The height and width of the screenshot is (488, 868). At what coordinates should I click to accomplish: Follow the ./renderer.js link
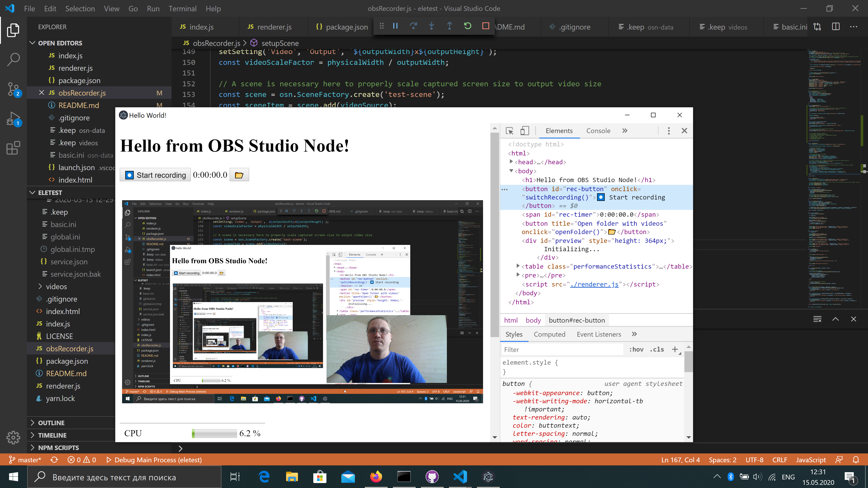pyautogui.click(x=594, y=284)
